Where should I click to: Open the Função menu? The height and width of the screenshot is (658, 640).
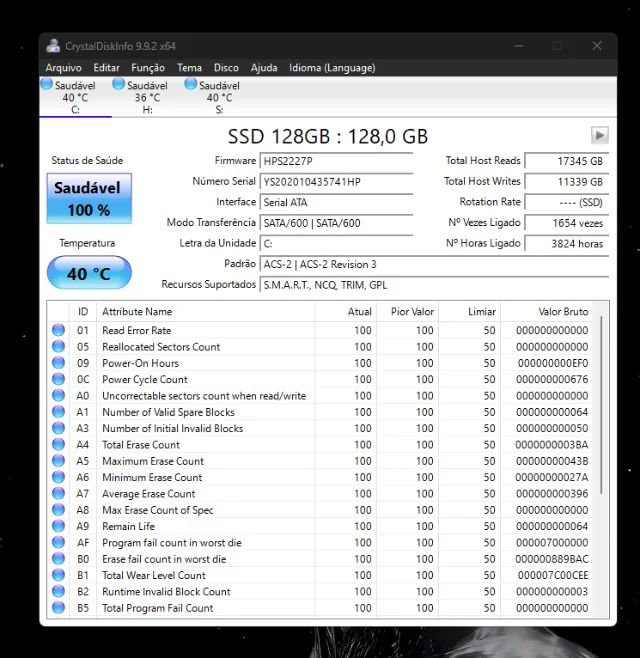148,68
